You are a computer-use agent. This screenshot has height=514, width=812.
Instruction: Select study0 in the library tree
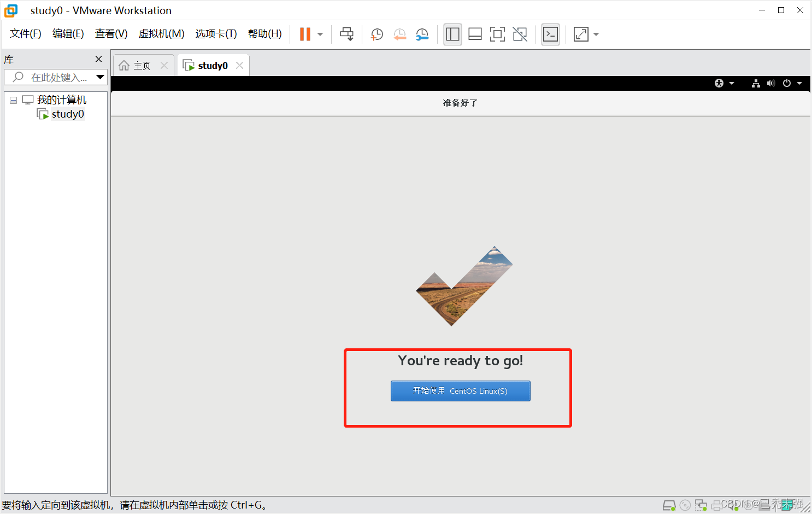(68, 114)
